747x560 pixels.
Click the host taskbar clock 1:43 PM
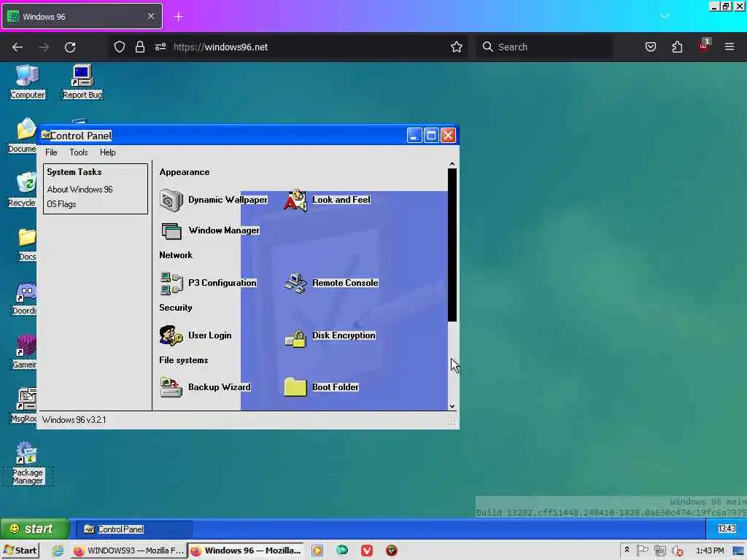(x=709, y=551)
